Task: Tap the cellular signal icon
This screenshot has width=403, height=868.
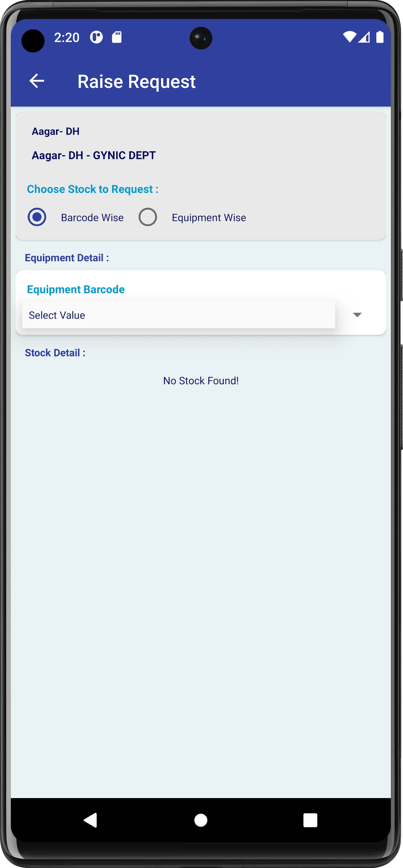Action: point(364,37)
